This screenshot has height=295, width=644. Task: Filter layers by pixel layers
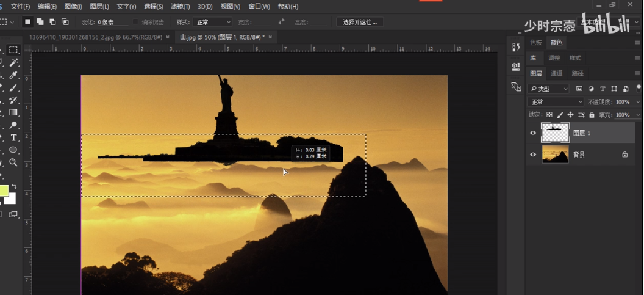click(579, 89)
